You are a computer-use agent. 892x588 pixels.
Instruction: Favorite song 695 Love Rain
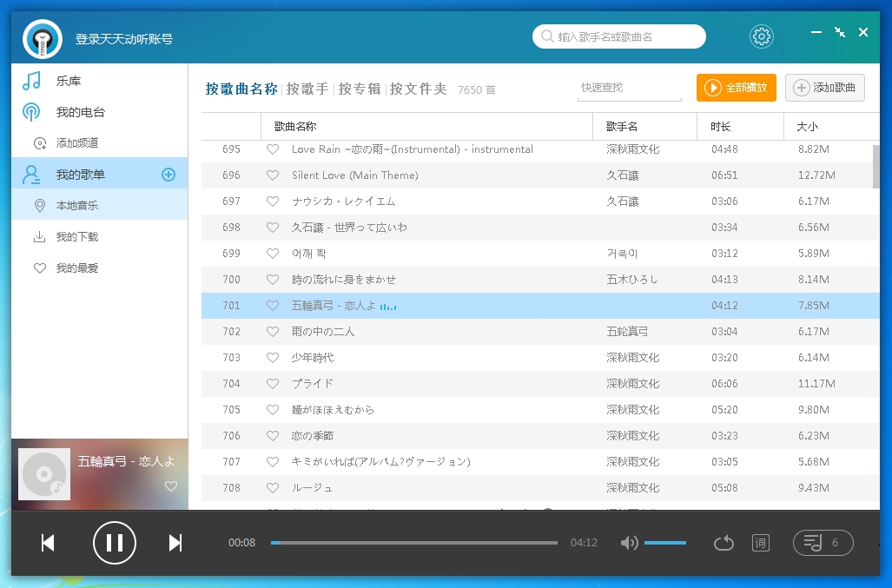pos(273,149)
